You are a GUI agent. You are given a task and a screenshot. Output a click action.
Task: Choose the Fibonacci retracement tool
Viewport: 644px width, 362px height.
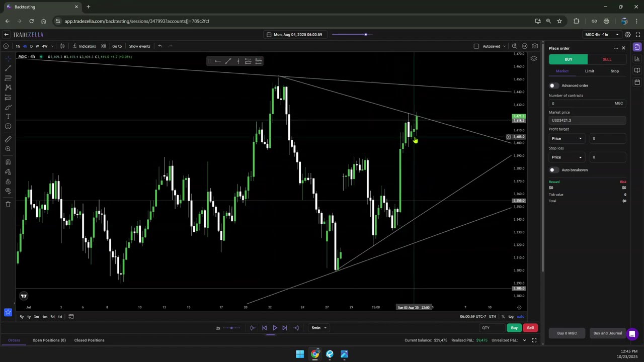click(8, 77)
